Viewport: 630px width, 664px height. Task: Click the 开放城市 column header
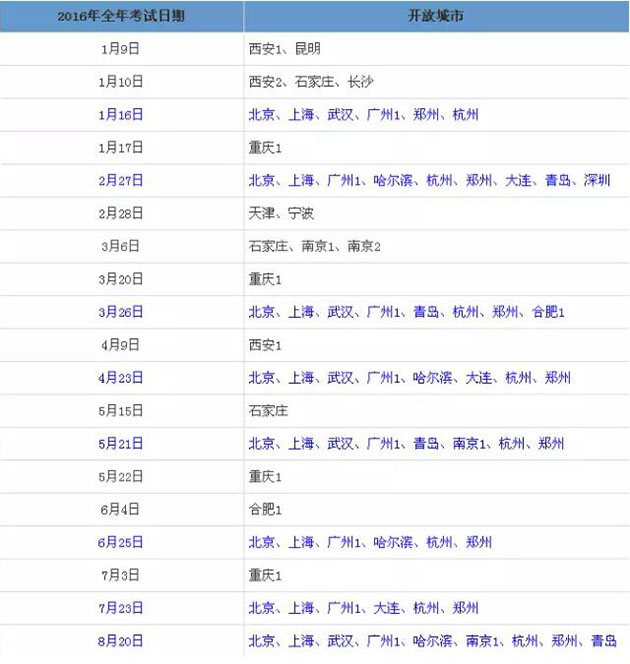(436, 17)
